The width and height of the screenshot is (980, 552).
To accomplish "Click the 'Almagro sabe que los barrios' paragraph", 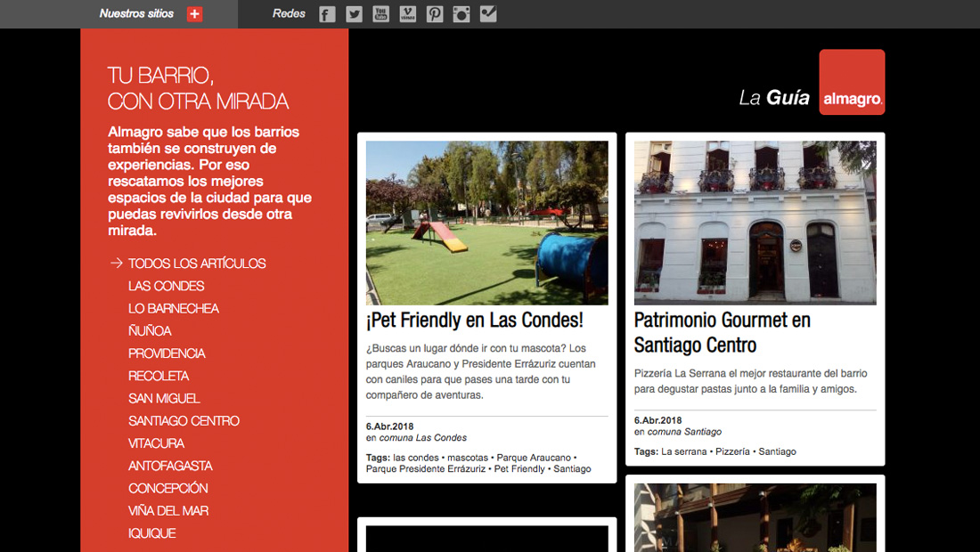I will pos(210,181).
